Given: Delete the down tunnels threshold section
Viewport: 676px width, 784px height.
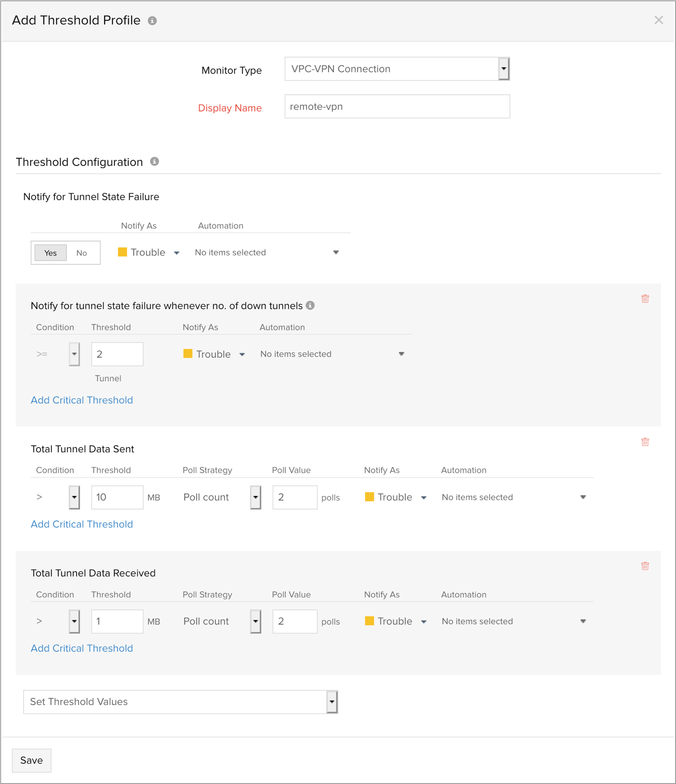Looking at the screenshot, I should (645, 299).
